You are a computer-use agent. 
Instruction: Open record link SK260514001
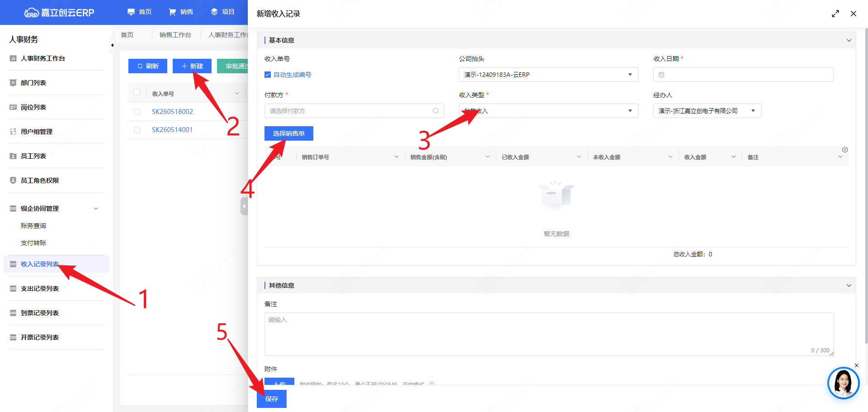172,130
